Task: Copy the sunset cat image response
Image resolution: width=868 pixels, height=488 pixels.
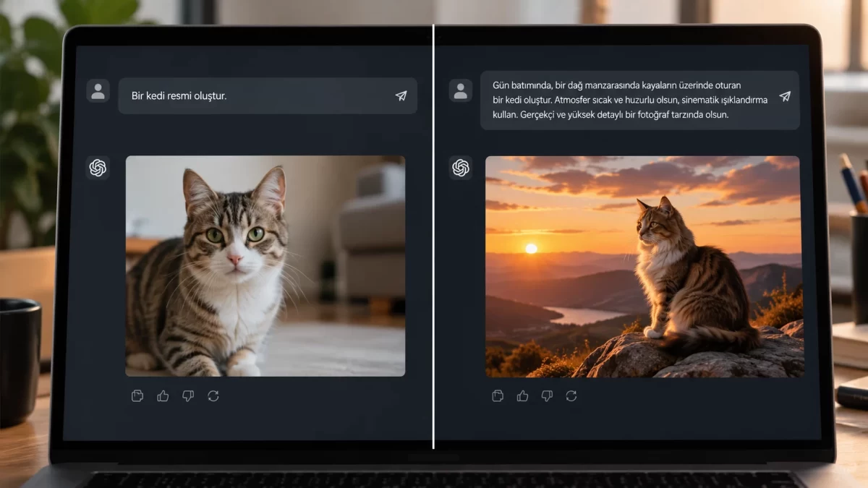Action: coord(498,395)
